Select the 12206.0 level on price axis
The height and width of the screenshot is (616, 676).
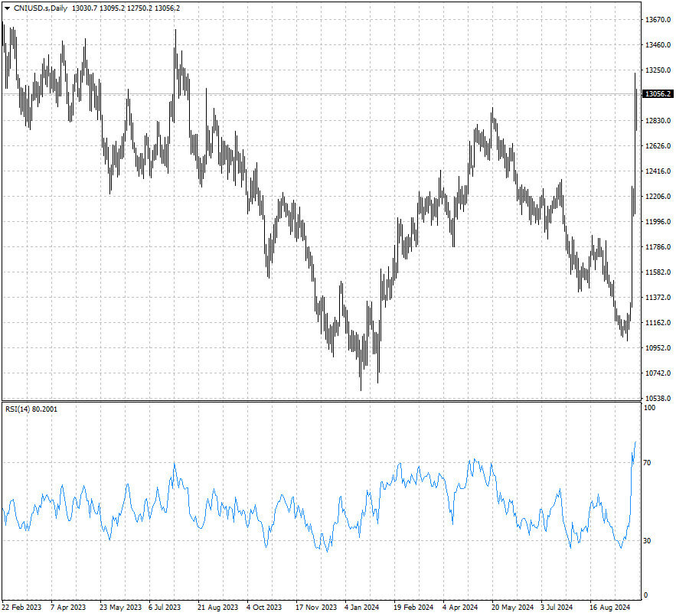(x=658, y=197)
